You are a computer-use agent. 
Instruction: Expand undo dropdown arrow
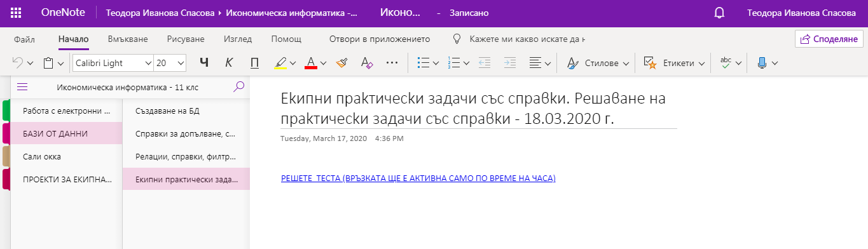[31, 64]
